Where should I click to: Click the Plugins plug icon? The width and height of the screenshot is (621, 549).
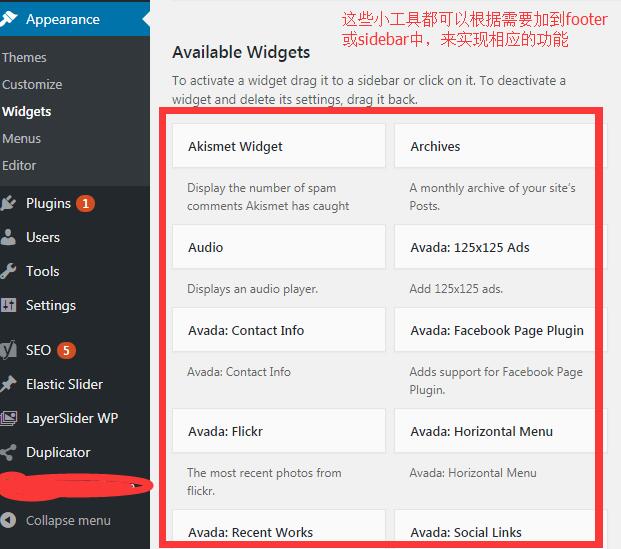click(x=8, y=203)
